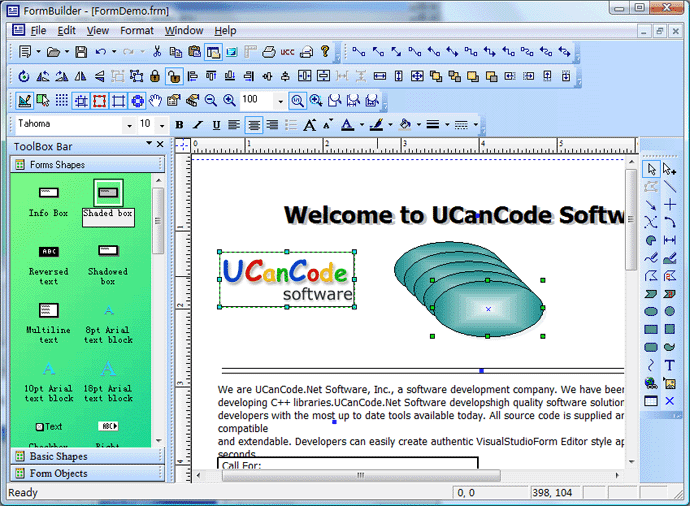Click the Save floppy disk icon
The width and height of the screenshot is (690, 506).
tap(81, 52)
